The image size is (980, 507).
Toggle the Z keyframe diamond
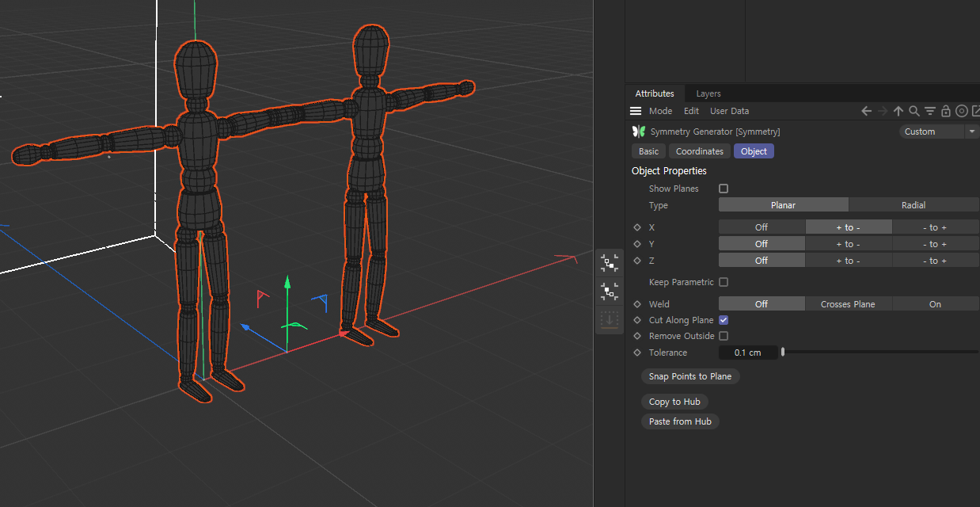click(637, 261)
